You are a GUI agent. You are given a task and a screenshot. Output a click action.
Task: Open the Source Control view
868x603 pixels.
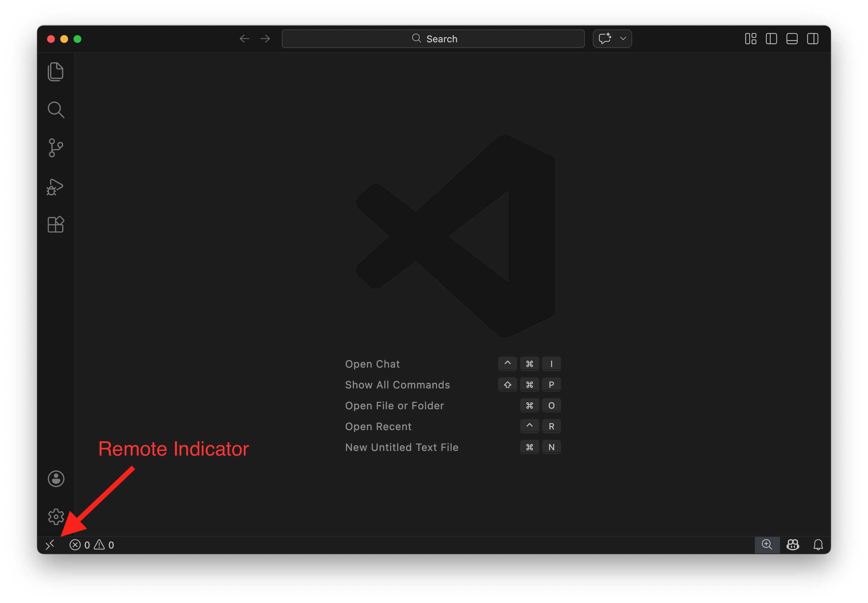(x=56, y=148)
